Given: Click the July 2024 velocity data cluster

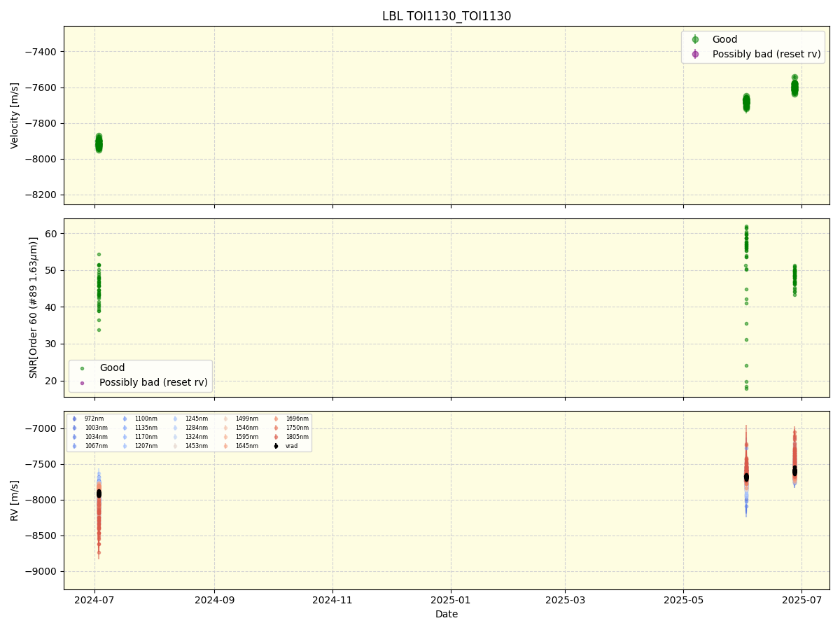Looking at the screenshot, I should (x=99, y=143).
